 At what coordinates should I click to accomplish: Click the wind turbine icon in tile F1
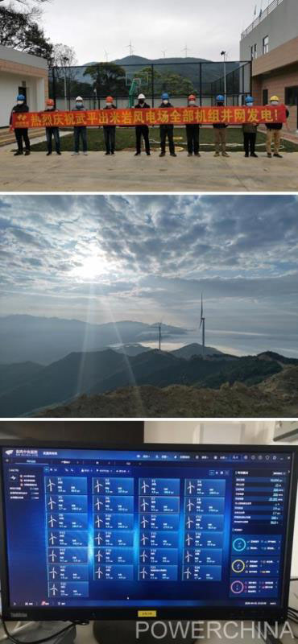pyautogui.click(x=51, y=485)
